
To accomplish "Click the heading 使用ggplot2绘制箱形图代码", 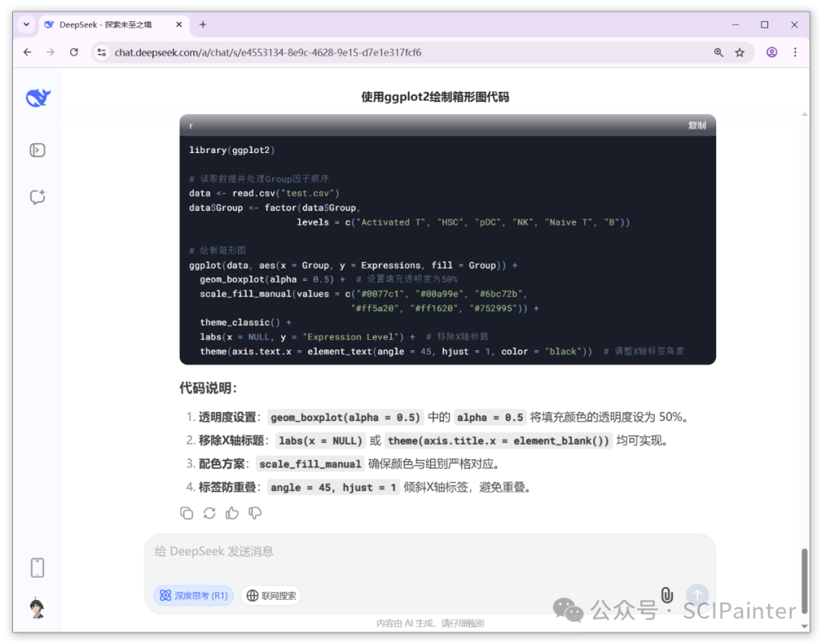I will tap(435, 97).
